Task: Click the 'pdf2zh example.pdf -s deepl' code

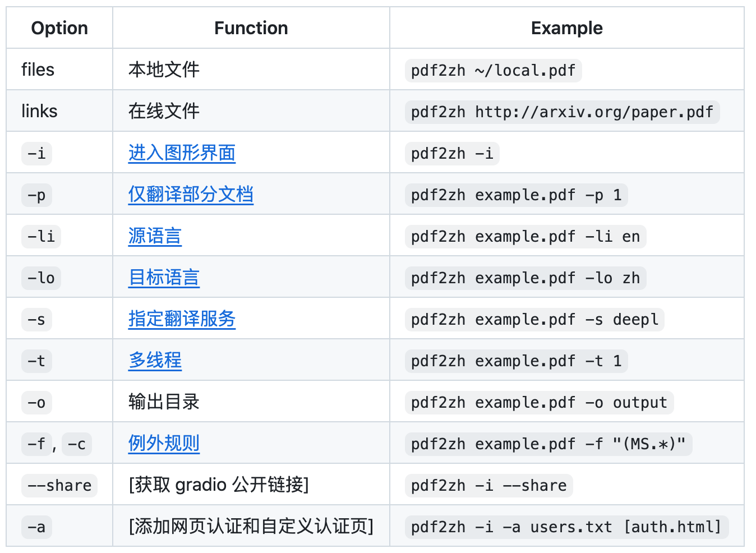Action: [x=534, y=320]
